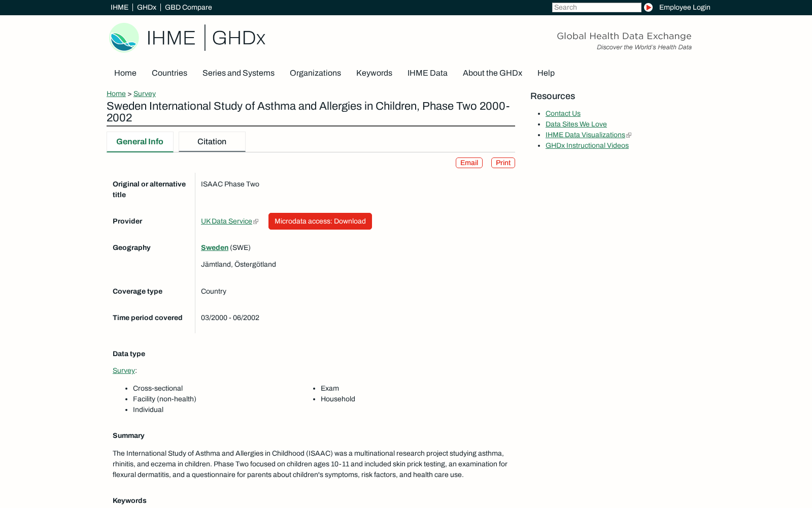Click the 'Keywords' section heading at bottom
The image size is (812, 508).
tap(129, 500)
